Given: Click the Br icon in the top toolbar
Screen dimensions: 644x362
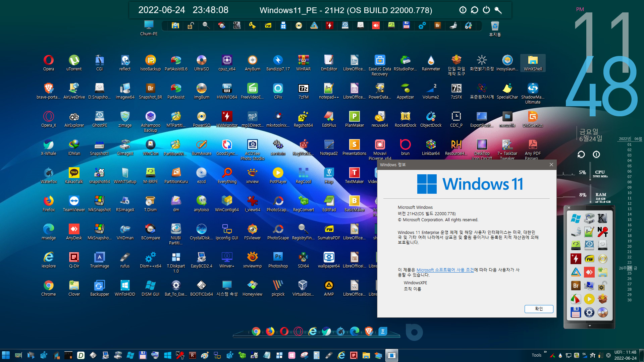Looking at the screenshot, I should click(x=437, y=25).
